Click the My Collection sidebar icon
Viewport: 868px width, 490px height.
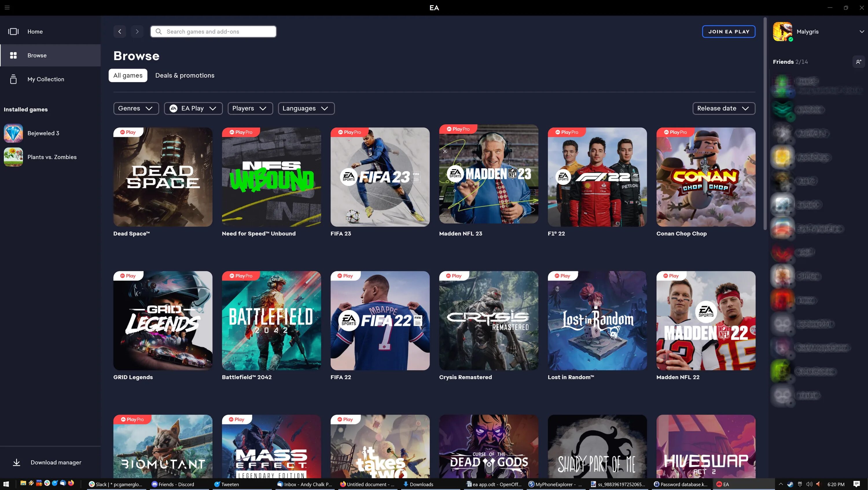pos(12,79)
